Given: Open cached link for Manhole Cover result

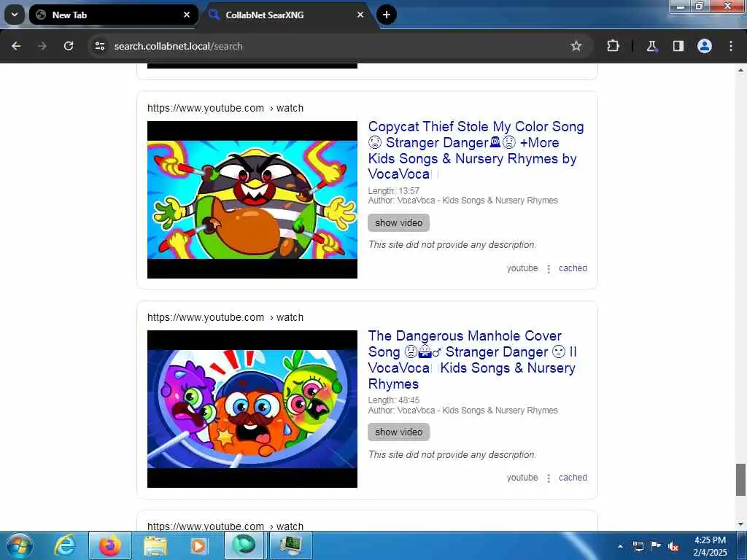Looking at the screenshot, I should point(573,477).
